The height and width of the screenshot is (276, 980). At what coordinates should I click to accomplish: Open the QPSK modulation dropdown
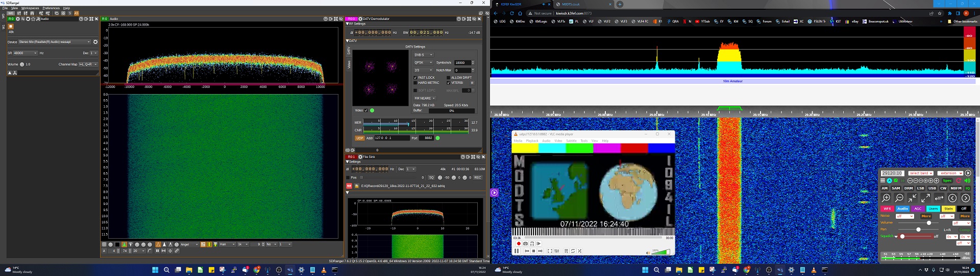[424, 62]
